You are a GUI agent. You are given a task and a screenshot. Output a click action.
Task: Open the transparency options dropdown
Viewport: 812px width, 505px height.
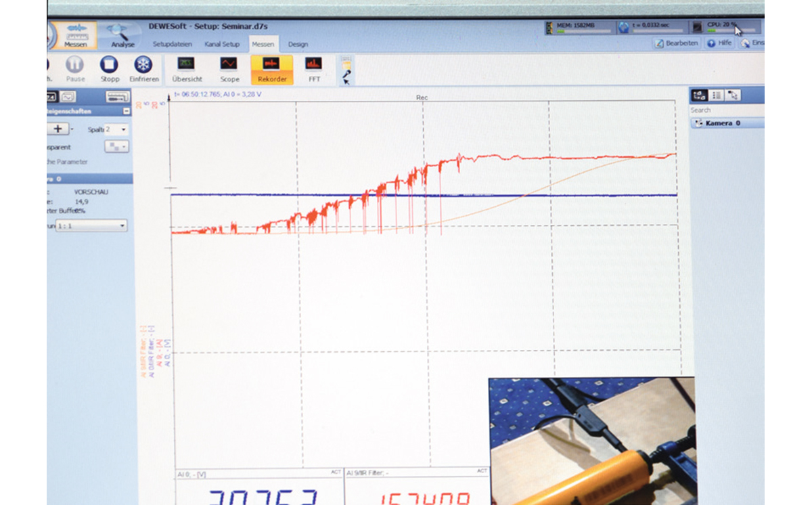coord(116,147)
